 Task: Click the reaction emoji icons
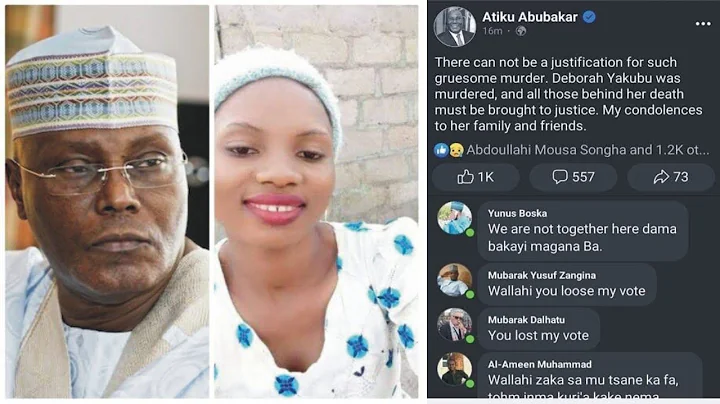coord(449,149)
